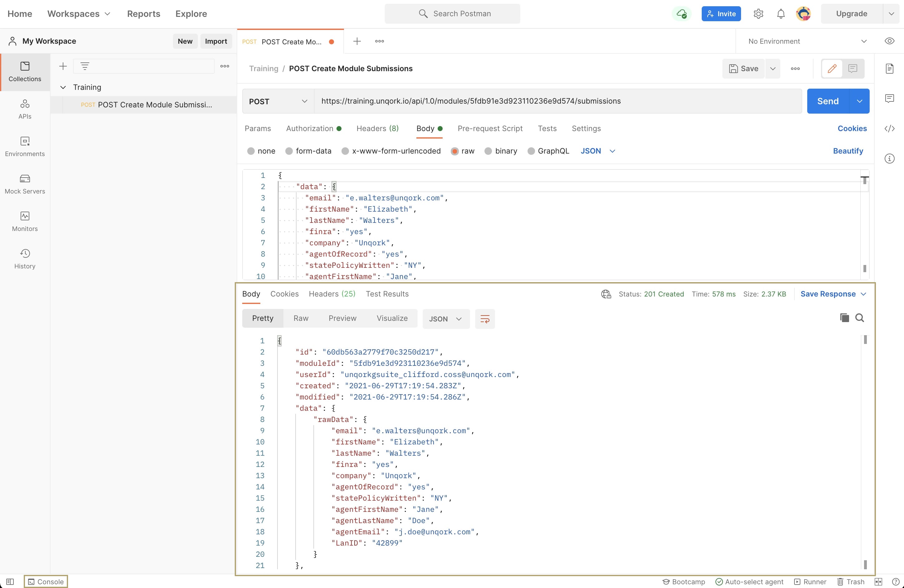Copy the response body to clipboard

pos(844,318)
